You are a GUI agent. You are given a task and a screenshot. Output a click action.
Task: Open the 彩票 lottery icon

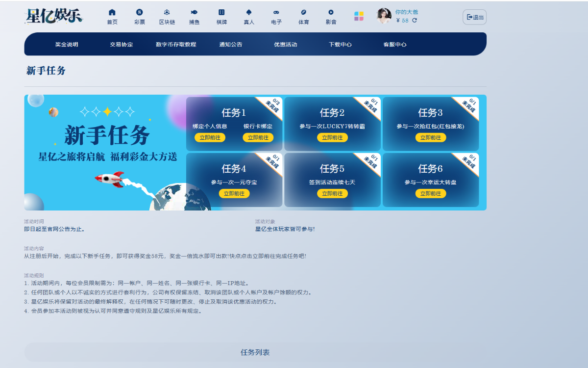pyautogui.click(x=140, y=13)
